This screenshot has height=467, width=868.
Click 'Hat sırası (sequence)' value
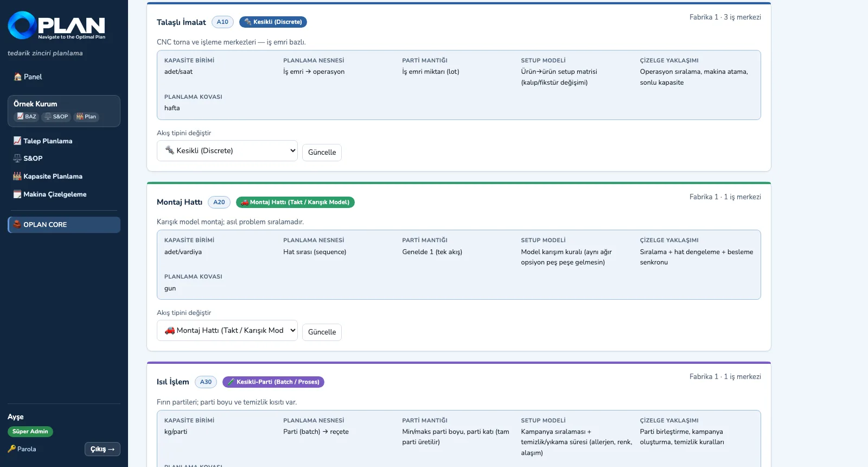[315, 251]
